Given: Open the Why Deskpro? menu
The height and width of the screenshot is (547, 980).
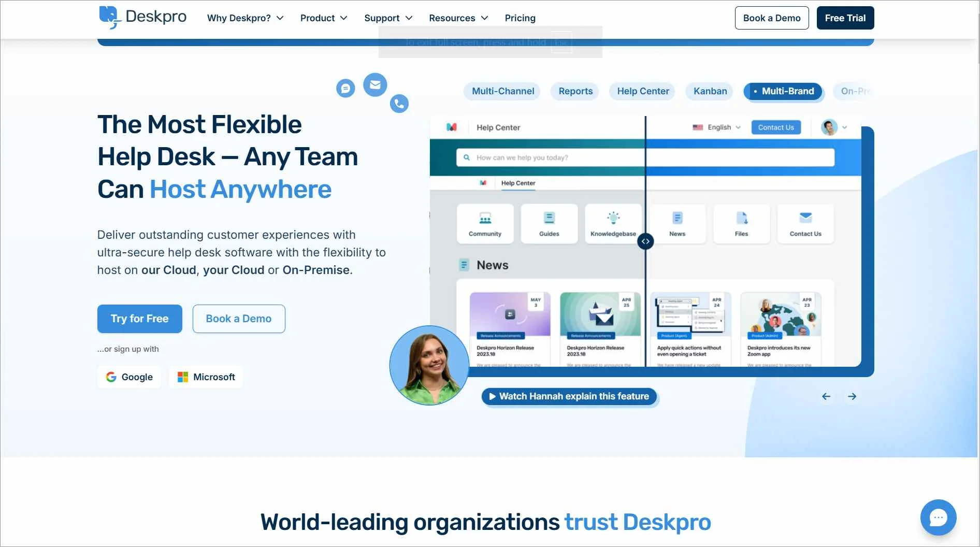Looking at the screenshot, I should (245, 18).
